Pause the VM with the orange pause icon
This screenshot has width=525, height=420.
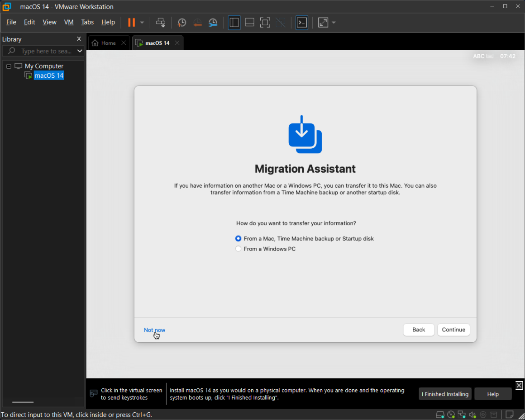coord(132,23)
